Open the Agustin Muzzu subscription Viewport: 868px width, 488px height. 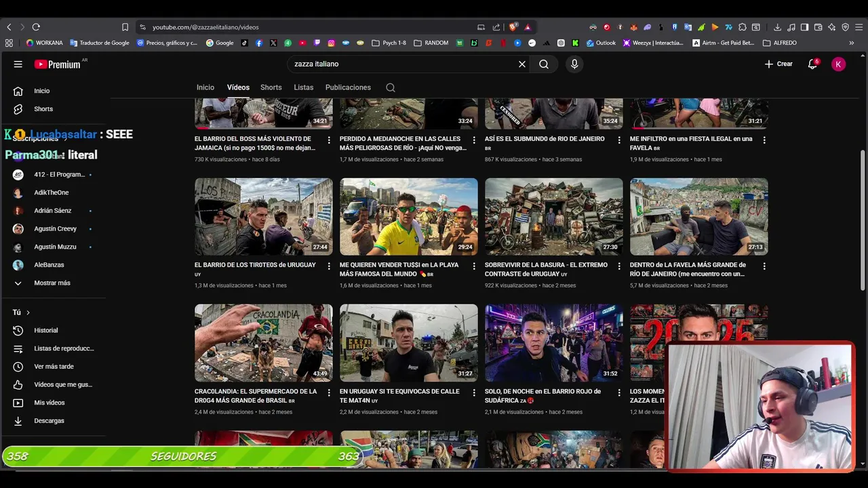pos(54,247)
